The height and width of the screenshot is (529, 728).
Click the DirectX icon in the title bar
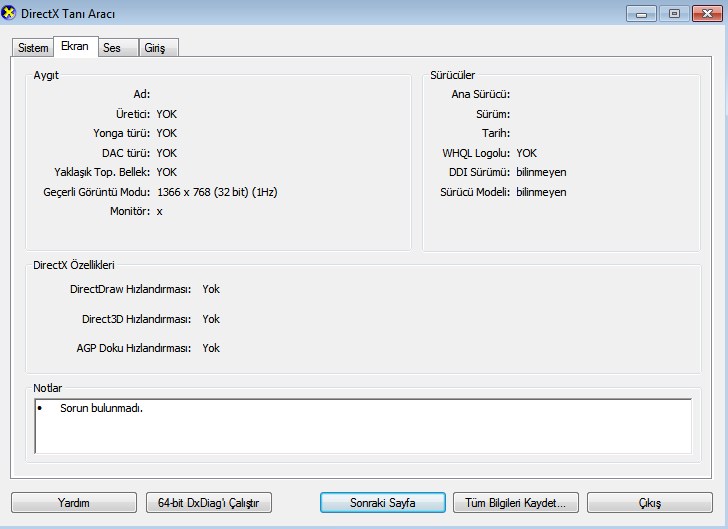coord(8,13)
